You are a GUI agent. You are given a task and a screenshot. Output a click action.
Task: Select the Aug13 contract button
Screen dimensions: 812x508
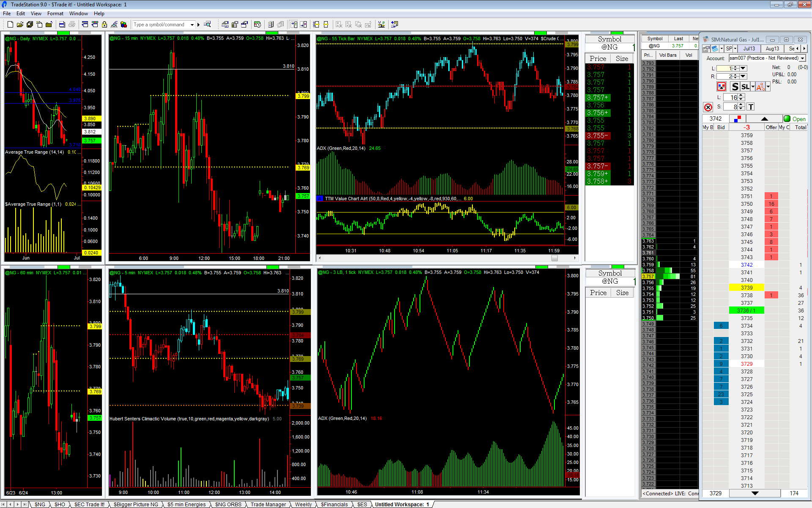click(x=772, y=49)
